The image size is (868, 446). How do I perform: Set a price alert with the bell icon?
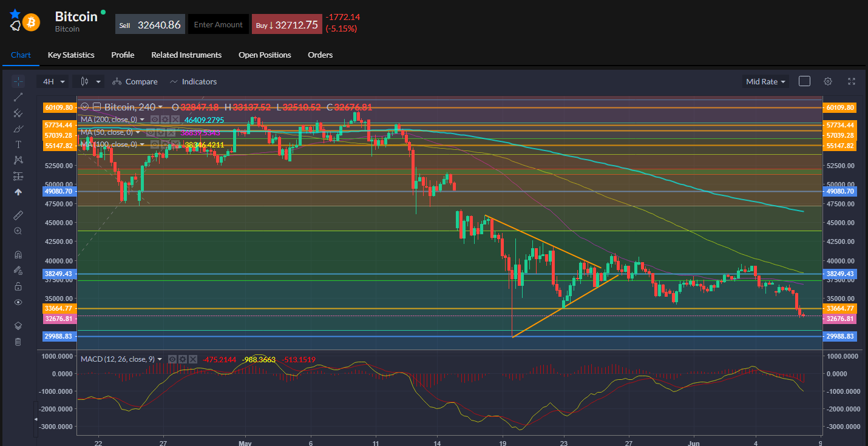15,25
